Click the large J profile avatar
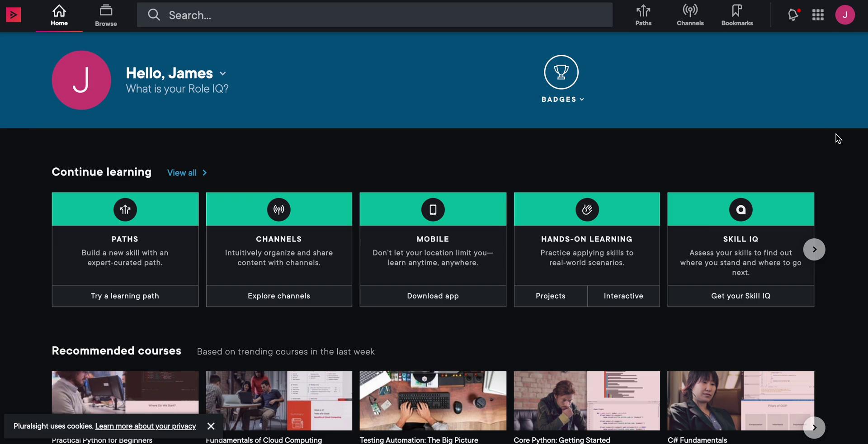 [x=81, y=80]
